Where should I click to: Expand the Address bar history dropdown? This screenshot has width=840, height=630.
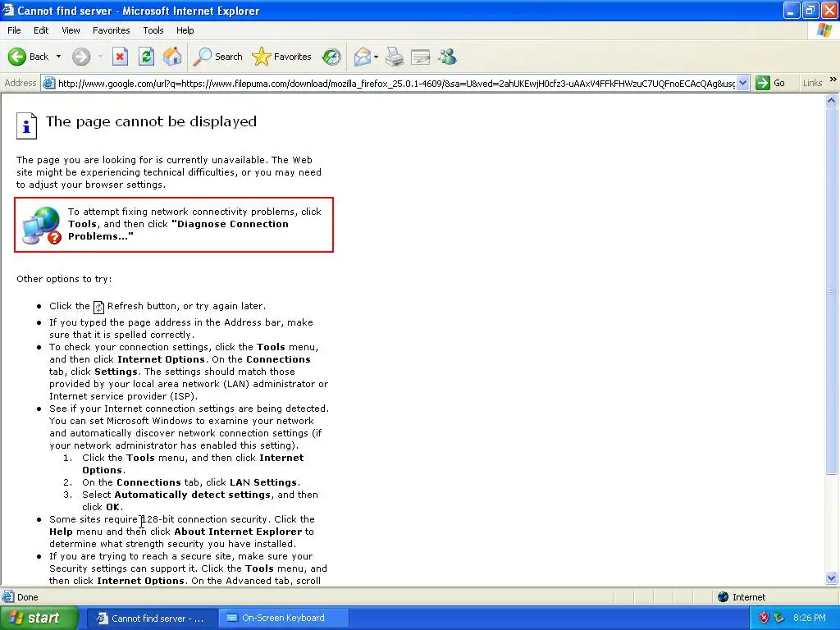tap(742, 83)
